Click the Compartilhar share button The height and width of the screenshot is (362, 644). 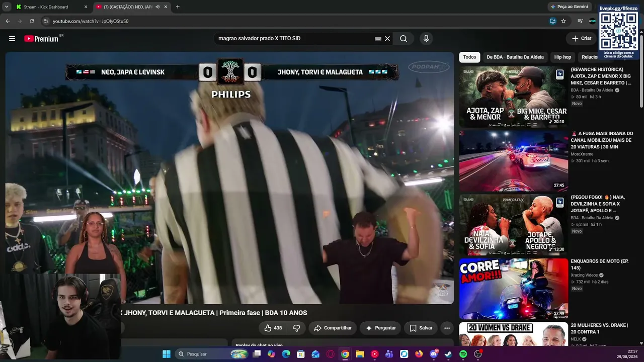[333, 328]
